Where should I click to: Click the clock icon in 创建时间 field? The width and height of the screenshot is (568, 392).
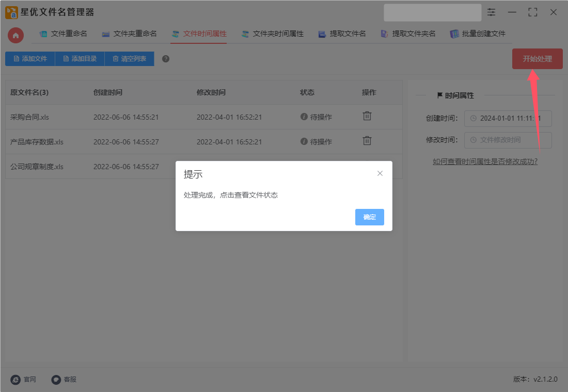tap(473, 118)
